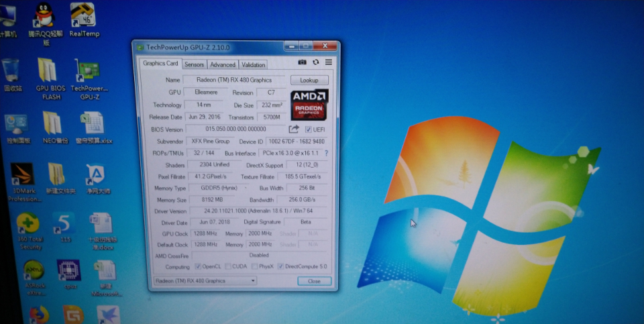Select the Firefox icon at bottom left
Image resolution: width=644 pixels, height=324 pixels.
(x=39, y=315)
